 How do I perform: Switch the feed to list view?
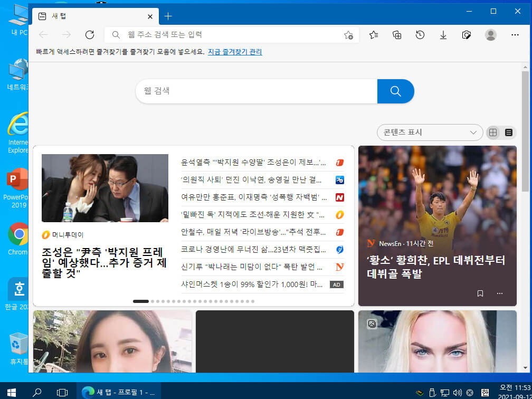pyautogui.click(x=509, y=132)
